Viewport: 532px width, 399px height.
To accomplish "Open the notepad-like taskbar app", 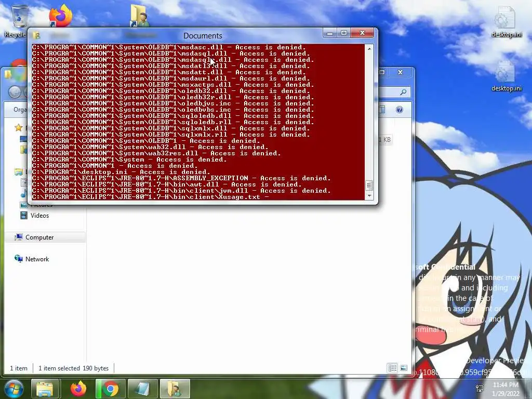I will click(142, 389).
